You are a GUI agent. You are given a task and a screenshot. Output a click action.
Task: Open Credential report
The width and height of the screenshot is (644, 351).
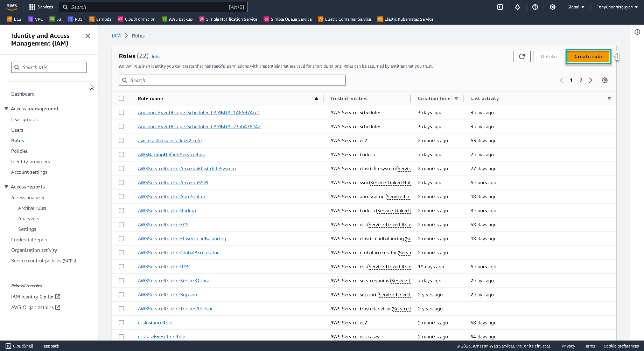click(29, 240)
